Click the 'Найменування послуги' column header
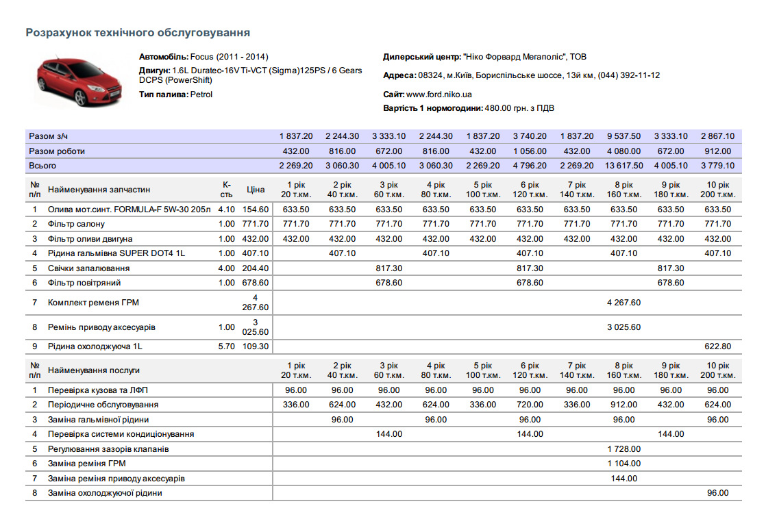 point(93,370)
